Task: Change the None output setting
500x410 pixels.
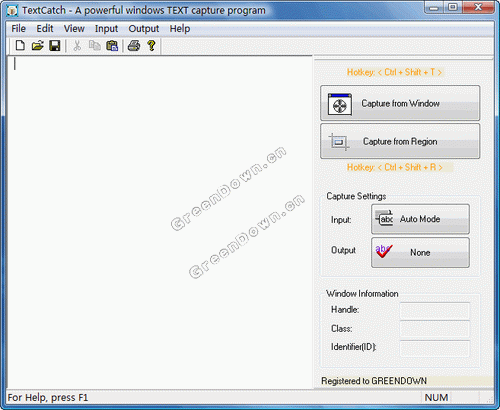Action: 420,252
